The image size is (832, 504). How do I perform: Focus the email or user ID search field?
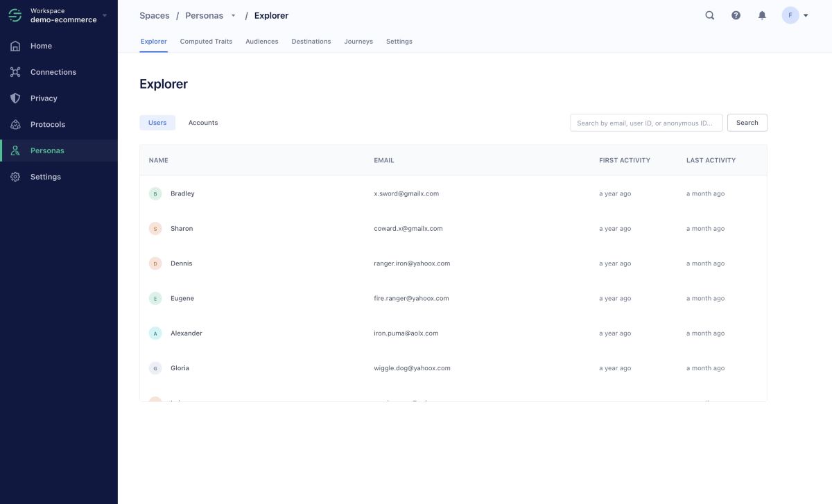tap(645, 123)
